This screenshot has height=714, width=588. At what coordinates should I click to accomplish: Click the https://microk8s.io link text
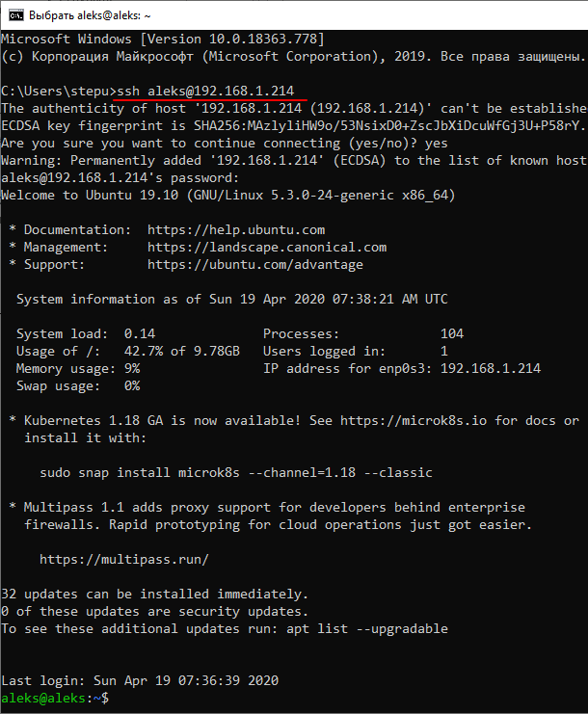click(413, 421)
